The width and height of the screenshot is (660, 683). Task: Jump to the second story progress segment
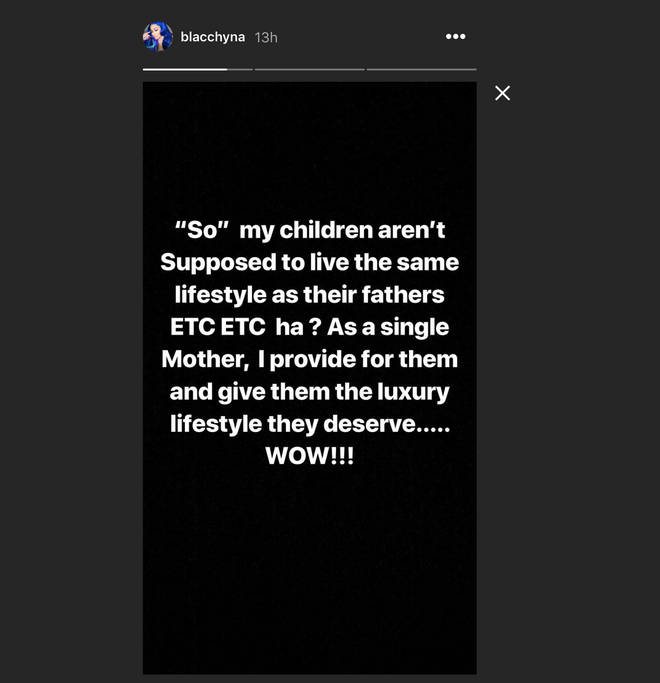pos(309,69)
